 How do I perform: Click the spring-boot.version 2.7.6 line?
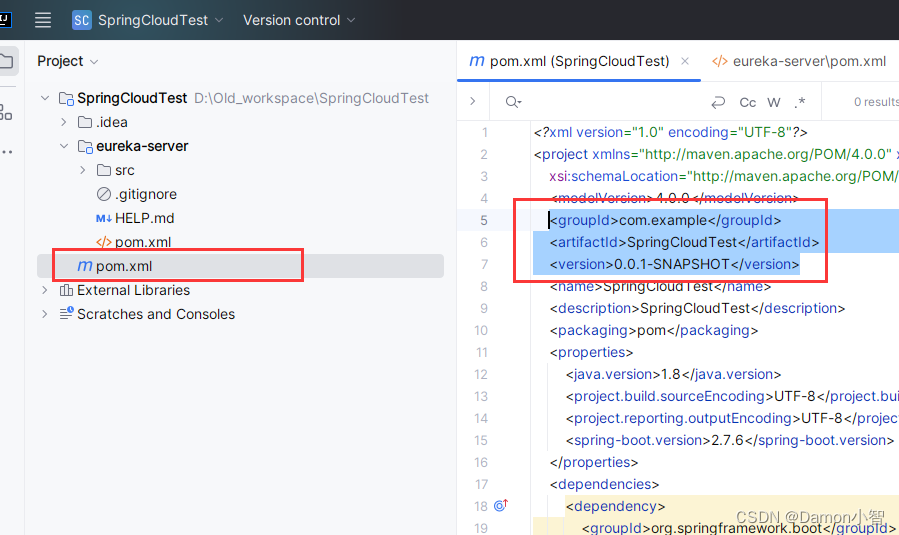click(x=730, y=440)
